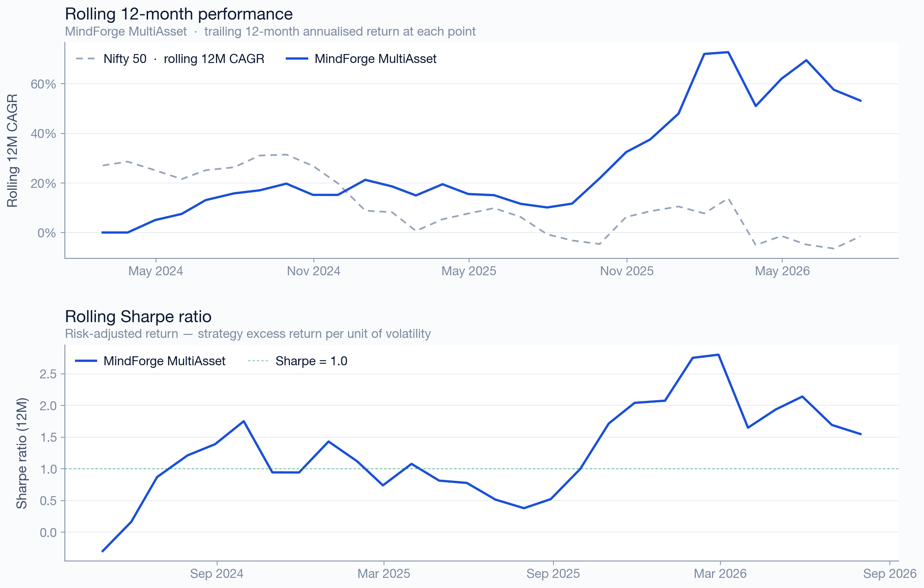
Task: Click the MindForge MultiAsset legend label in Sharpe chart
Action: 164,361
